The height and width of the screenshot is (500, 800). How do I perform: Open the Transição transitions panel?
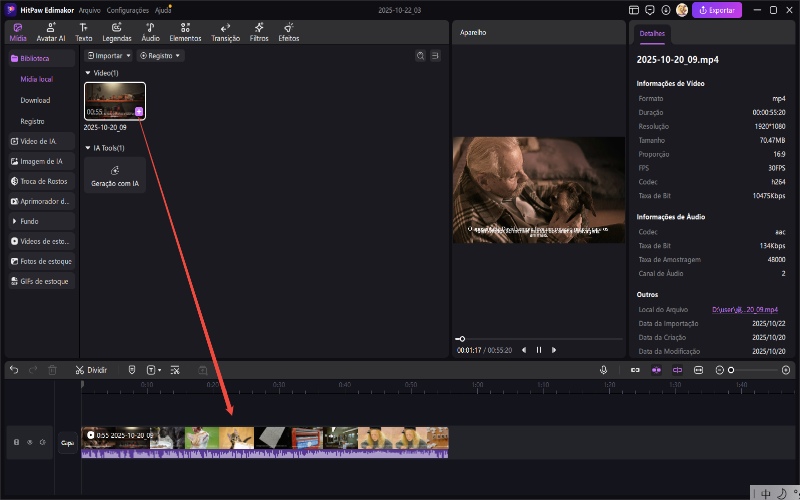click(225, 32)
